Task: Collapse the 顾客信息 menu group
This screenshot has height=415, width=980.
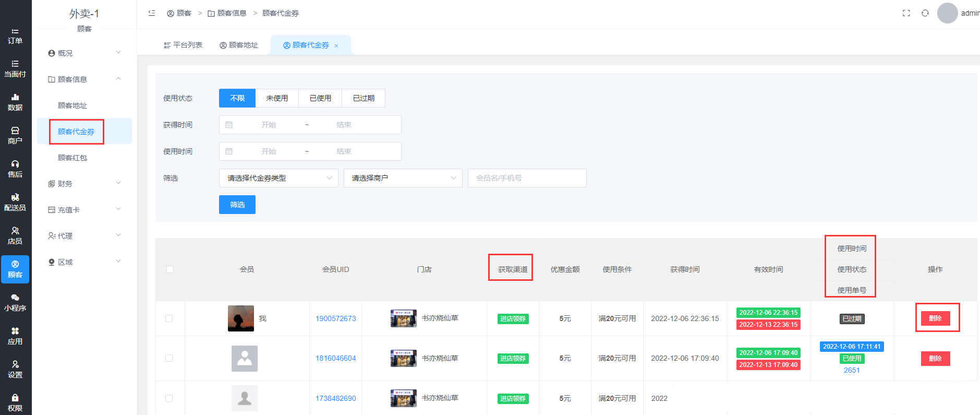Action: pos(84,79)
